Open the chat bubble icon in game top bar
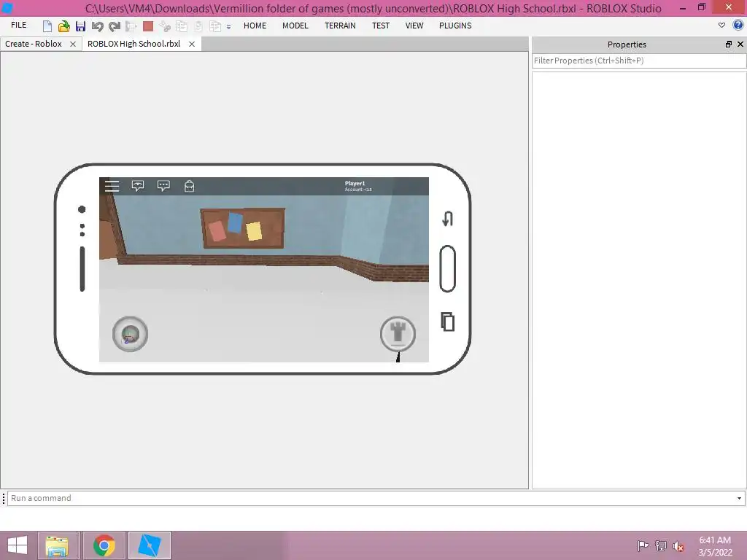The height and width of the screenshot is (560, 747). point(138,186)
